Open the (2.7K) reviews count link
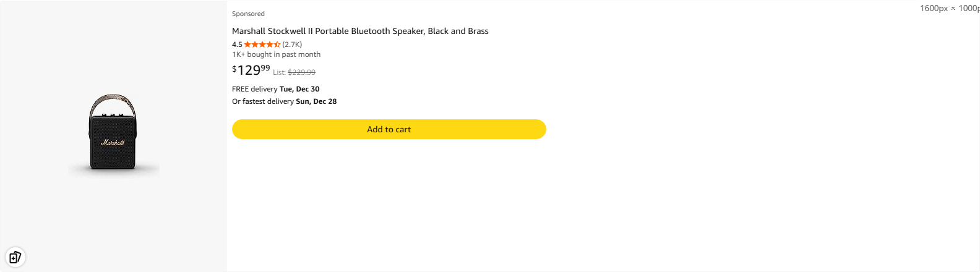Image resolution: width=980 pixels, height=272 pixels. (x=292, y=45)
